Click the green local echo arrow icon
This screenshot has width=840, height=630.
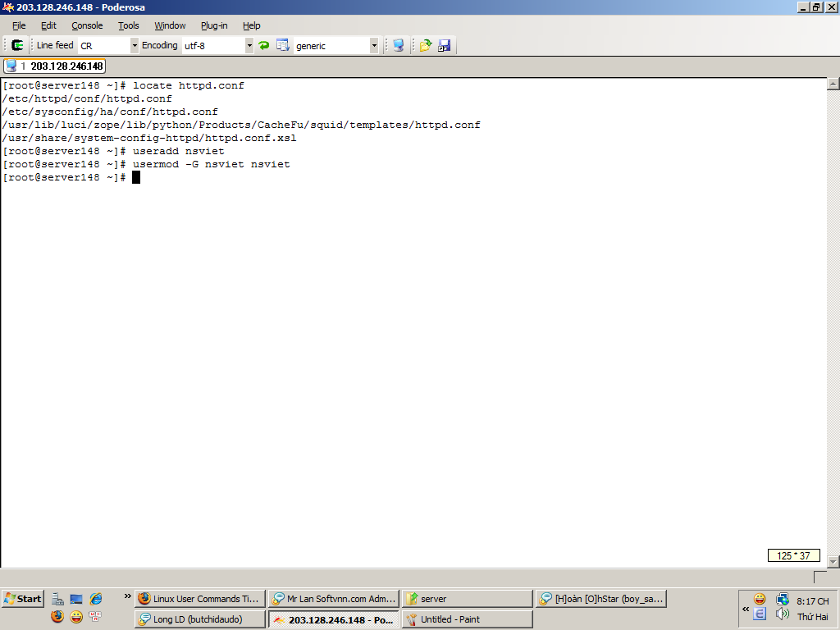click(263, 46)
